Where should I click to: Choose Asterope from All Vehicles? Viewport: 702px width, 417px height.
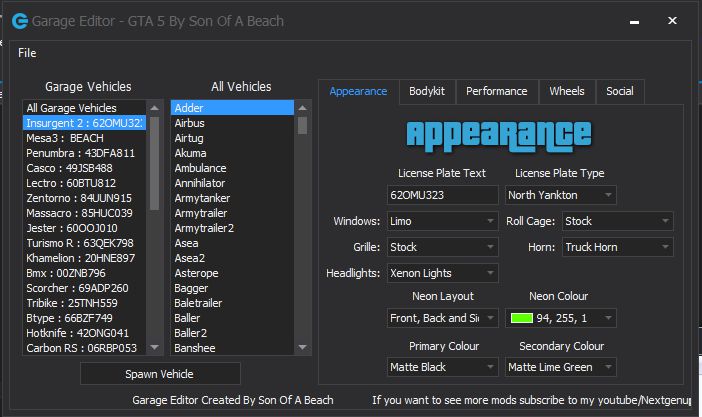[x=232, y=273]
